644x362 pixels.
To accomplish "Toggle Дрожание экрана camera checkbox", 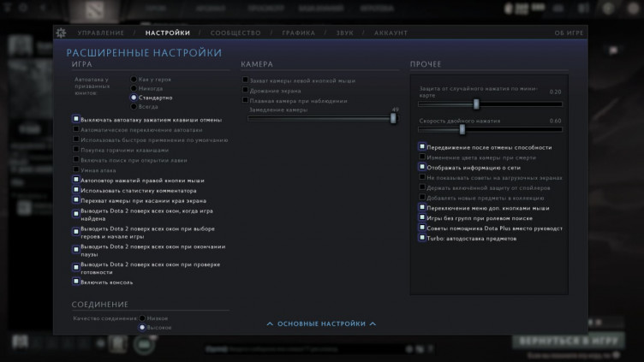I will 245,90.
